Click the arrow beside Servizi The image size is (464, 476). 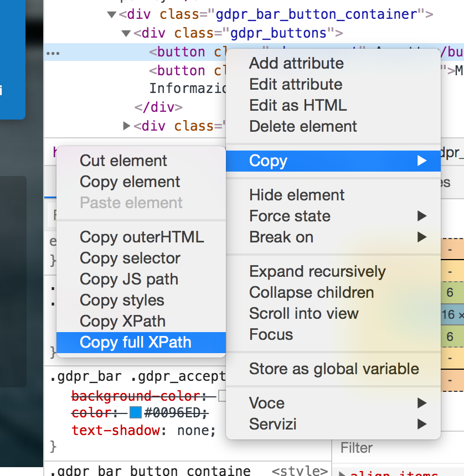coord(422,424)
